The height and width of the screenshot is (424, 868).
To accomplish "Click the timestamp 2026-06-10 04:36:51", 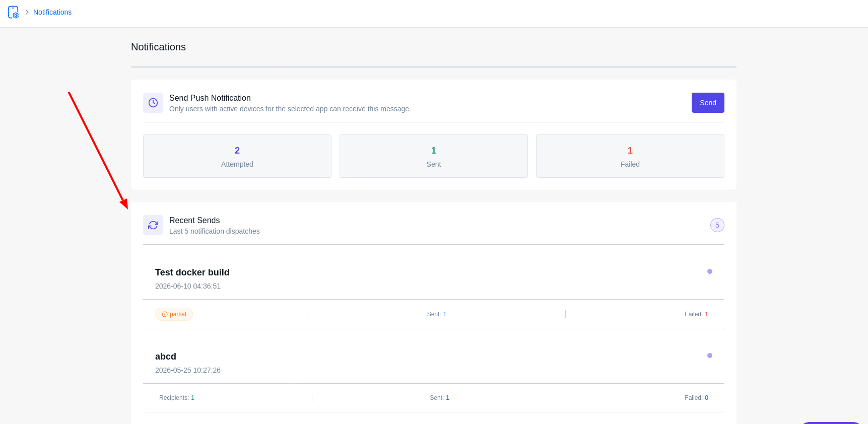I will click(x=188, y=286).
